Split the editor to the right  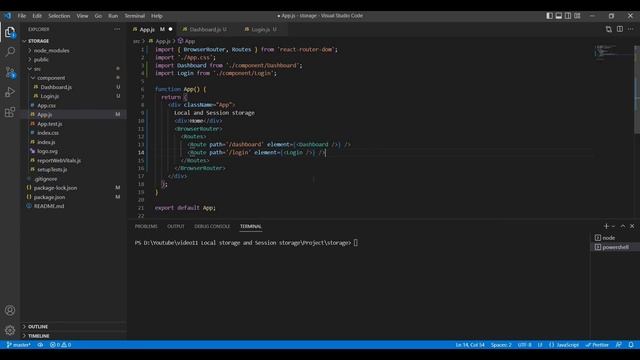point(620,29)
